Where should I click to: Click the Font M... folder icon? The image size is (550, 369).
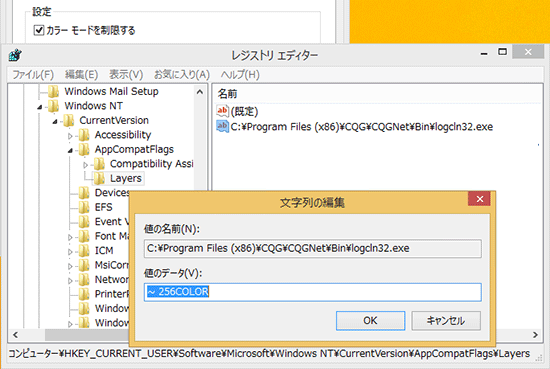click(84, 236)
